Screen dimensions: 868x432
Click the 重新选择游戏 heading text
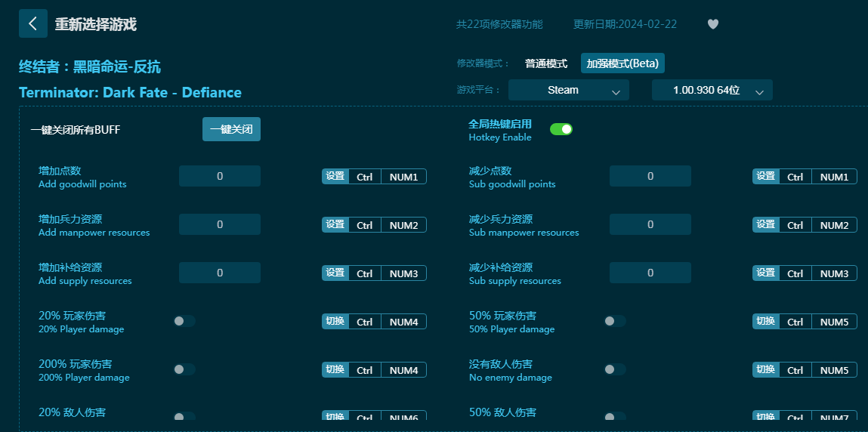tap(96, 24)
